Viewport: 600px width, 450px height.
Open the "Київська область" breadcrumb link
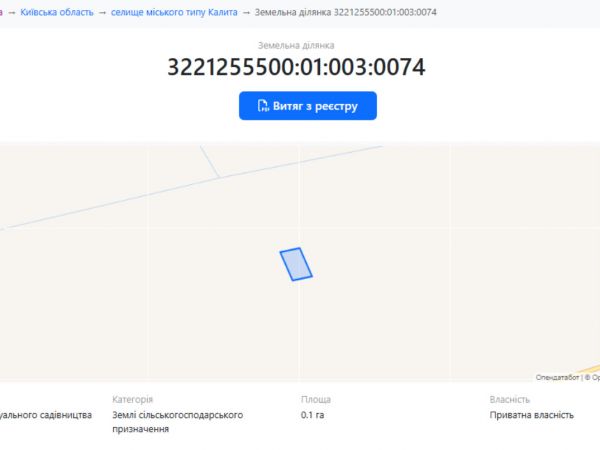coord(57,12)
